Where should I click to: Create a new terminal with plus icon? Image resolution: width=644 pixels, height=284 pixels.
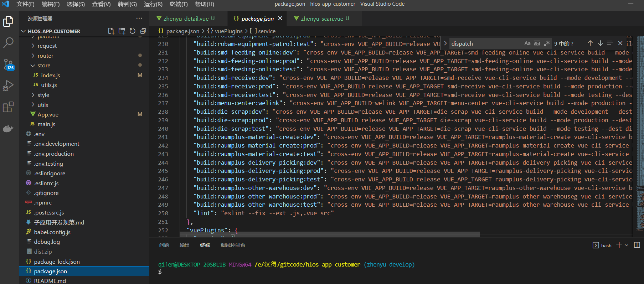[619, 245]
